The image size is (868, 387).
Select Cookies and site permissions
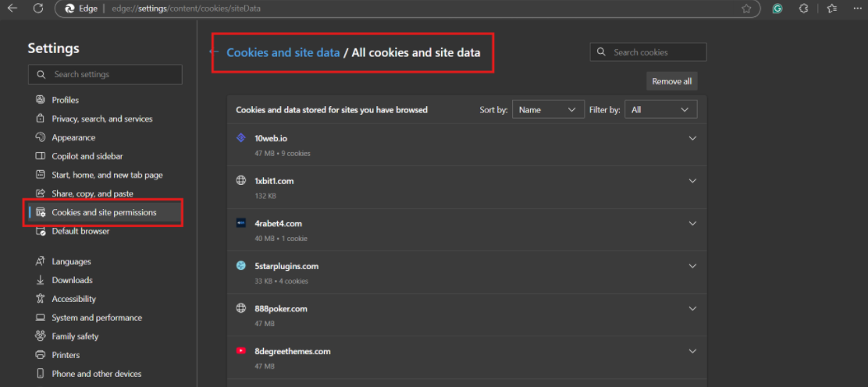tap(104, 212)
